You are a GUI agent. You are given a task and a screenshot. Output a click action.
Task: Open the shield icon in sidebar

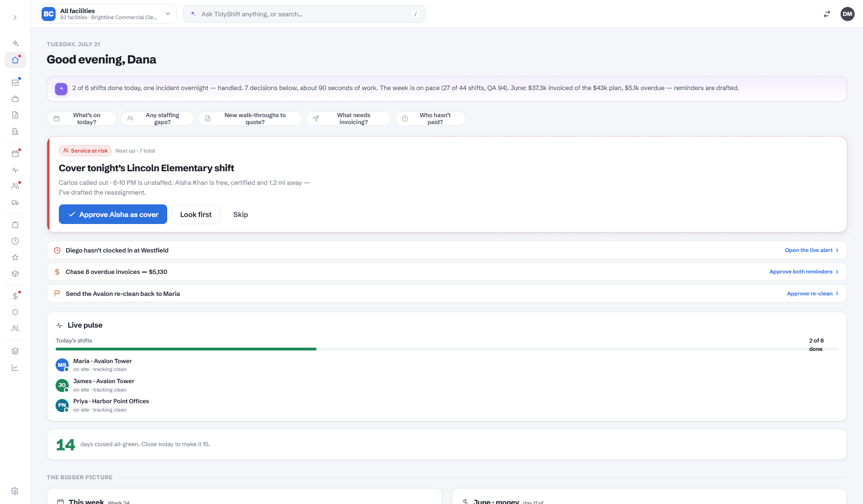tap(15, 312)
